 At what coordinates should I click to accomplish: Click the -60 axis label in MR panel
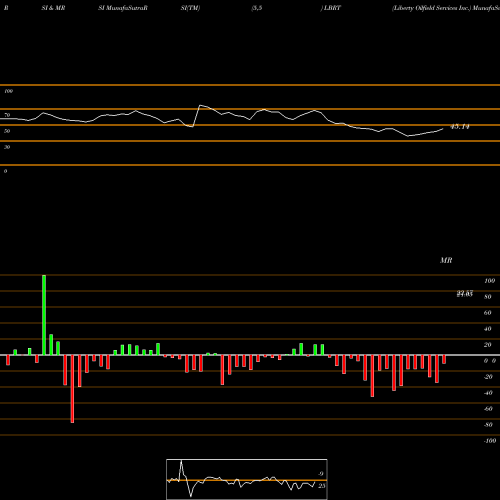[x=488, y=409]
